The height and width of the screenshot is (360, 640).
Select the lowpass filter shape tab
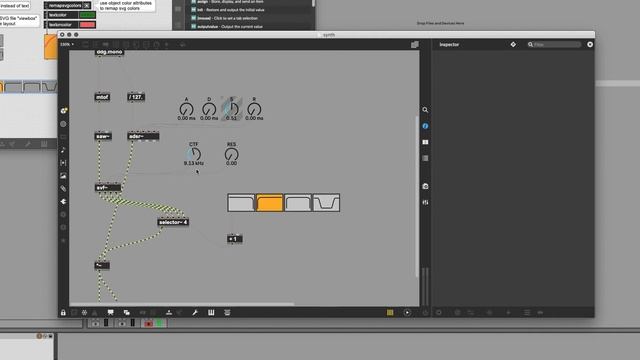241,203
